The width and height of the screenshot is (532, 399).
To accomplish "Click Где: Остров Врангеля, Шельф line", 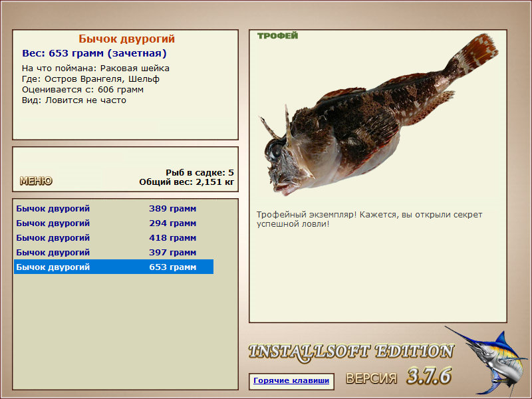I will point(90,79).
